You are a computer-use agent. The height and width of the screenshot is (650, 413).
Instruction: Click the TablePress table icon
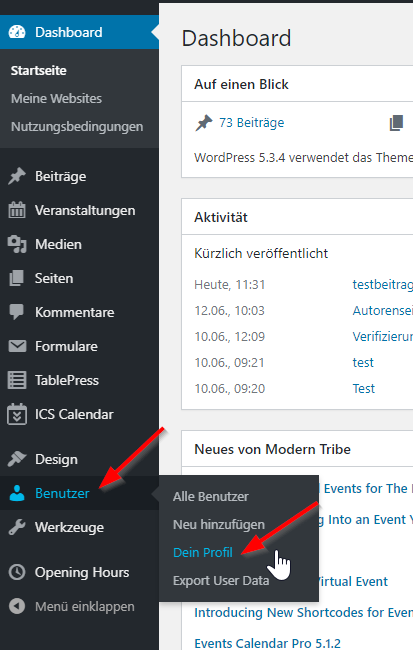point(17,380)
